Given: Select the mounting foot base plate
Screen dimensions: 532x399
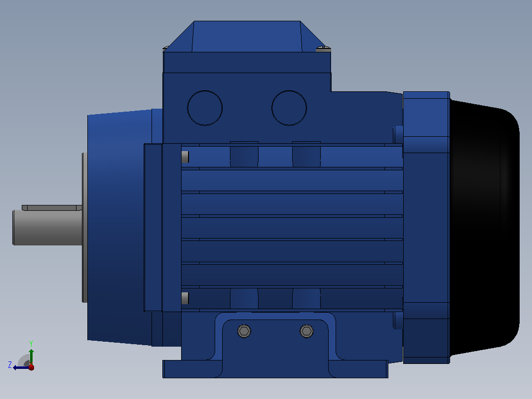Looking at the screenshot, I should coord(275,369).
